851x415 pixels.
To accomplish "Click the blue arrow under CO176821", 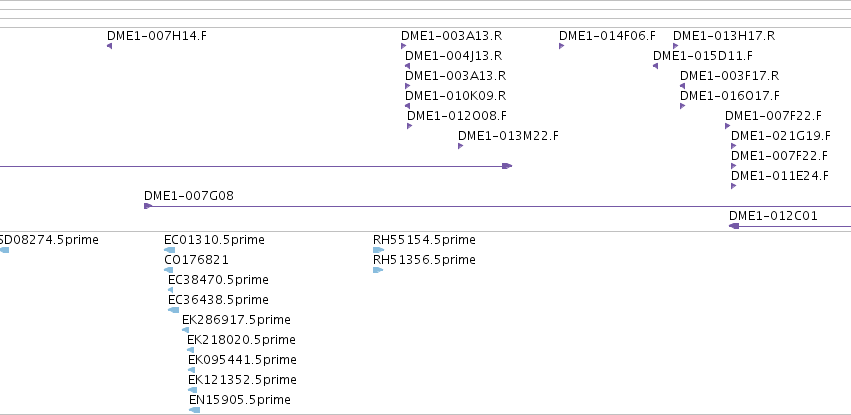I will [x=169, y=270].
